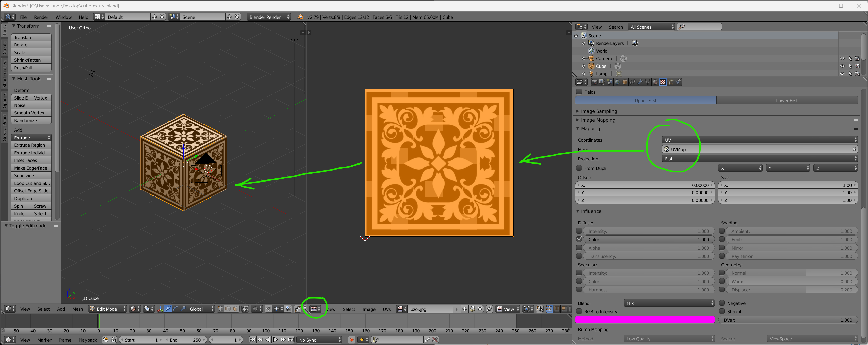The width and height of the screenshot is (868, 345).
Task: Open the Edit Mode selector dropdown
Action: [108, 309]
